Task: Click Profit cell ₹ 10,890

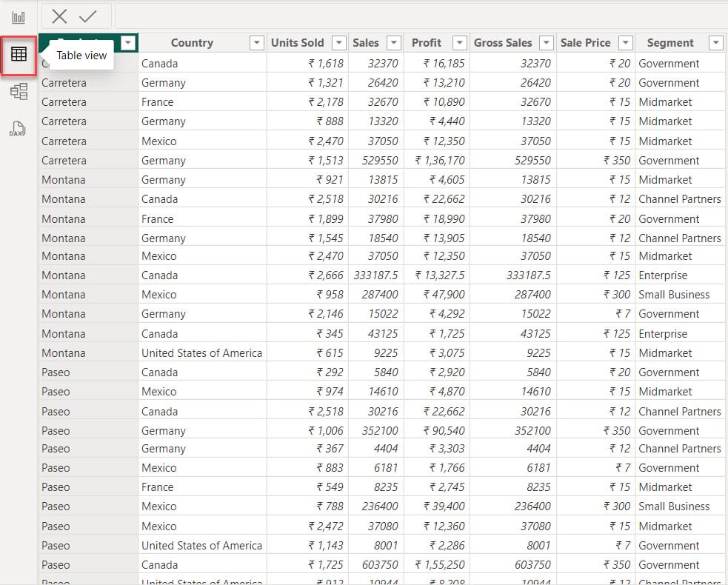Action: pos(444,101)
